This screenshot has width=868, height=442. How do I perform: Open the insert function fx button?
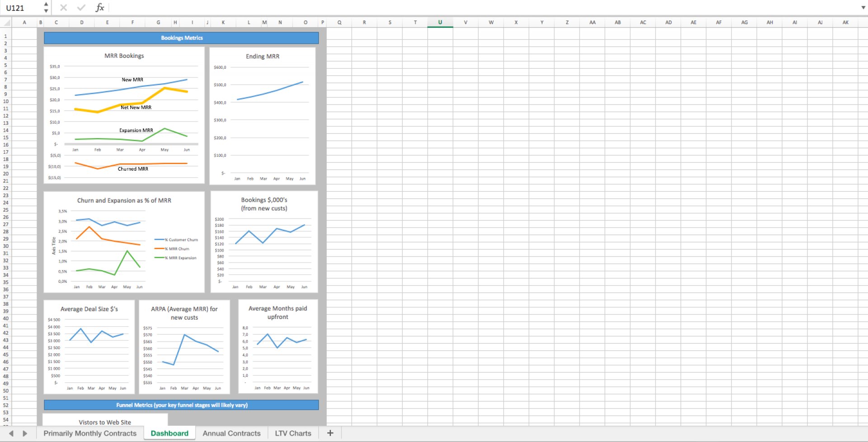click(x=100, y=8)
